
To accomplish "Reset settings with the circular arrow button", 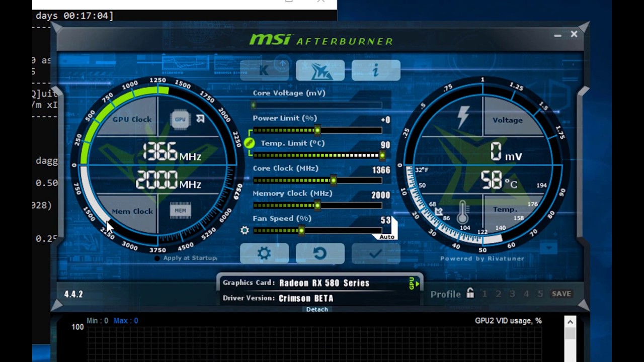I will [320, 253].
